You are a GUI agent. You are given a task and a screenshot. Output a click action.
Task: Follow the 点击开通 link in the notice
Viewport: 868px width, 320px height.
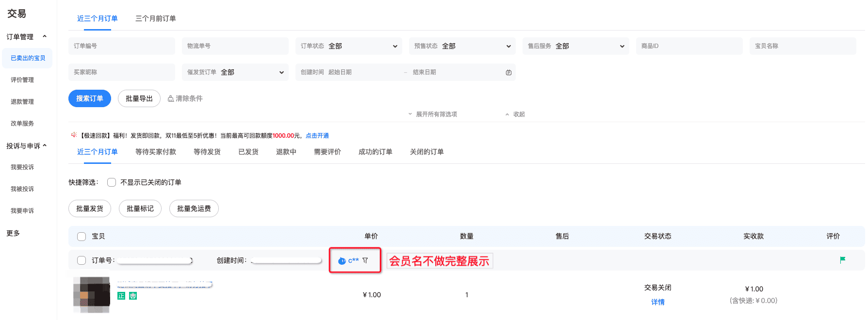coord(317,136)
